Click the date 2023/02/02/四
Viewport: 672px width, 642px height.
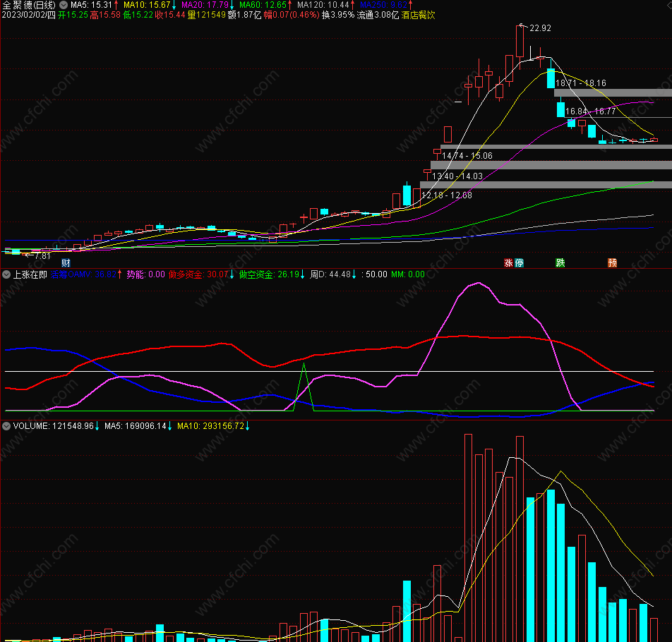tap(29, 16)
